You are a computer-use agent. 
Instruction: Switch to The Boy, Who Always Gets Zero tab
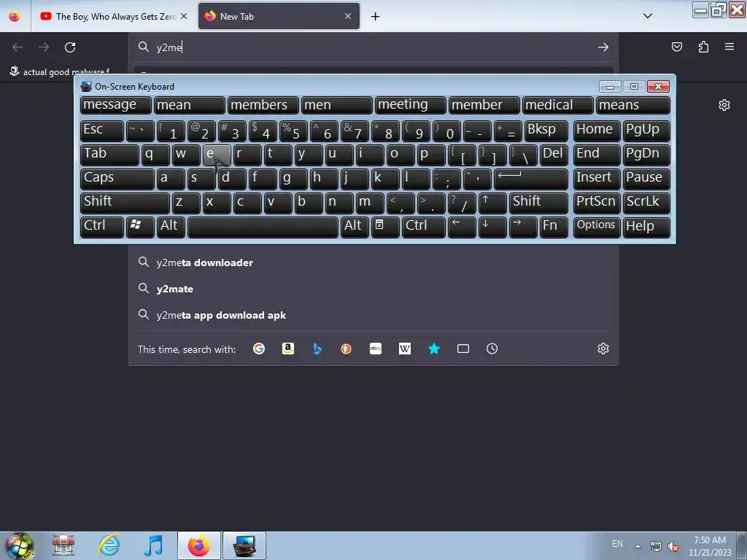click(113, 17)
